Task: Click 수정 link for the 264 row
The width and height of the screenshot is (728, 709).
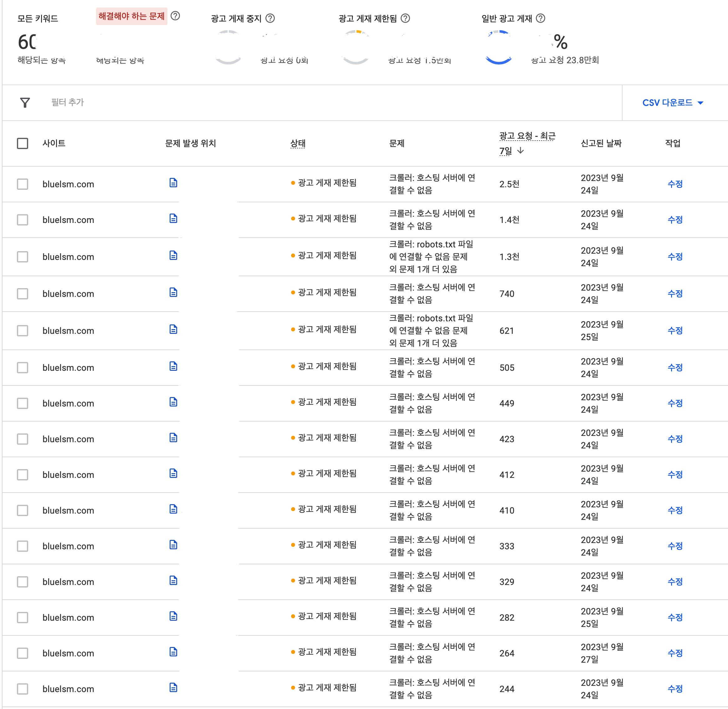Action: (x=675, y=653)
